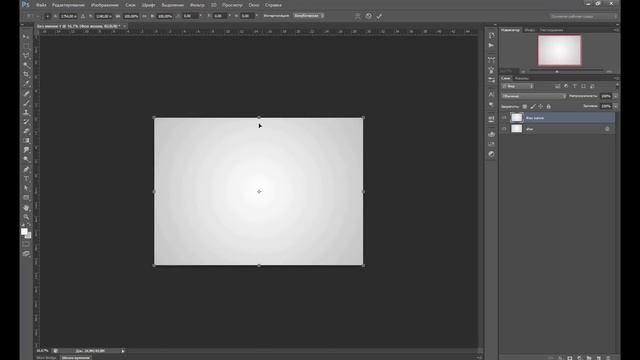The height and width of the screenshot is (360, 640).
Task: Open the Файл menu
Action: [x=41, y=5]
